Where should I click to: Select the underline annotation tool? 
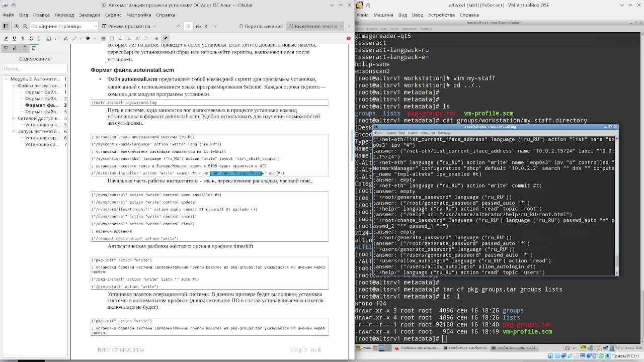(x=14, y=38)
